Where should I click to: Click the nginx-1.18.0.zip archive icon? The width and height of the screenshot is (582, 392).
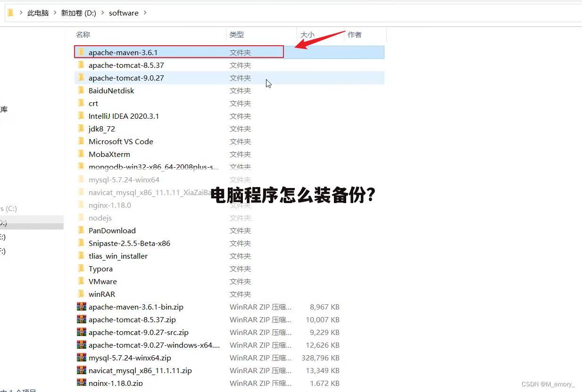(82, 382)
